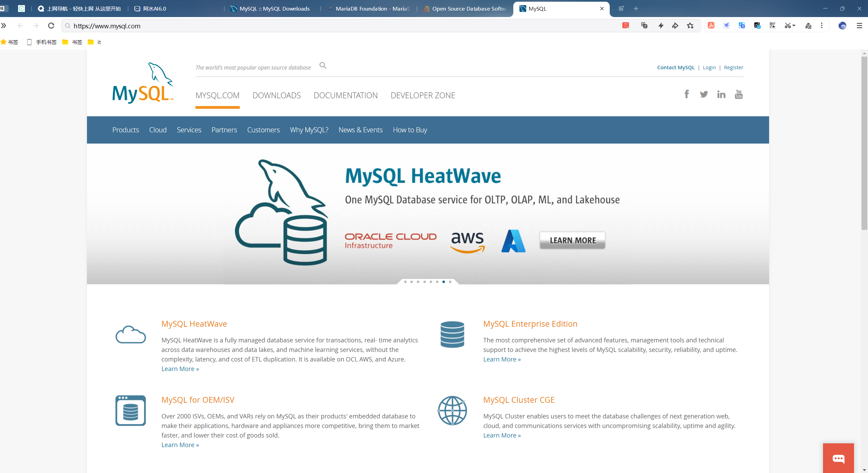Open the Cloud menu item
Viewport: 868px width, 473px height.
click(158, 130)
